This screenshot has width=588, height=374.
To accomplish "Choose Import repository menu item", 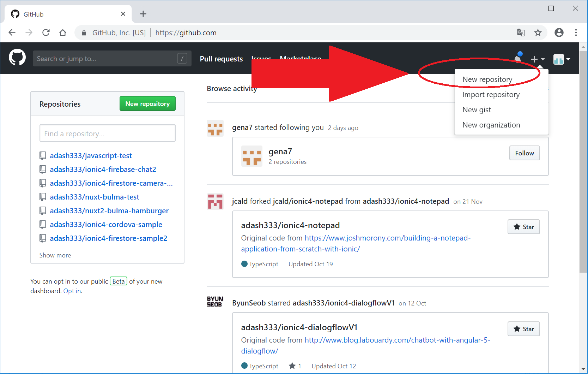I will (491, 95).
